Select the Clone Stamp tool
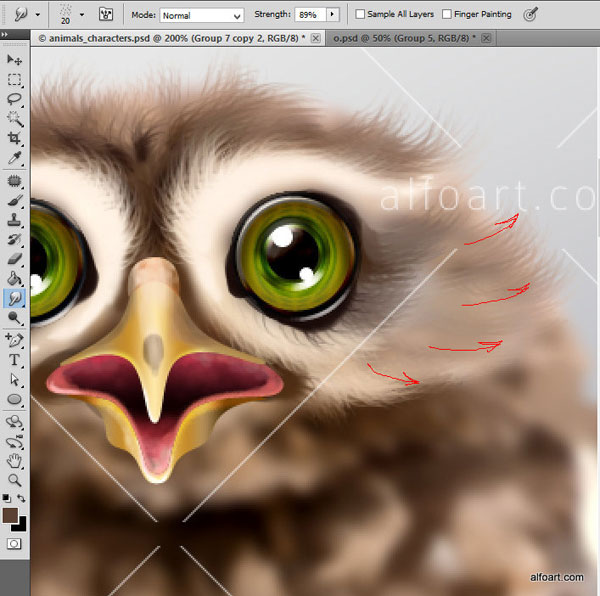This screenshot has height=596, width=600. click(x=15, y=220)
